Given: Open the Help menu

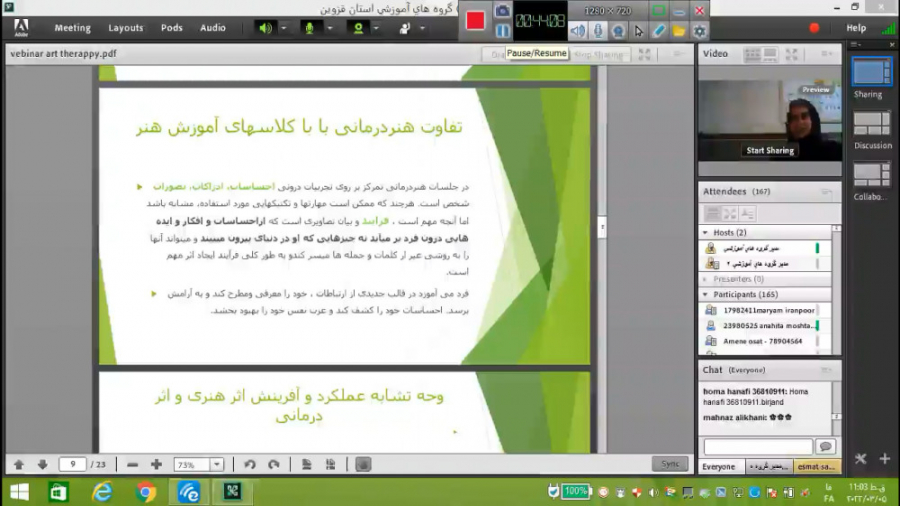Looking at the screenshot, I should tap(856, 28).
